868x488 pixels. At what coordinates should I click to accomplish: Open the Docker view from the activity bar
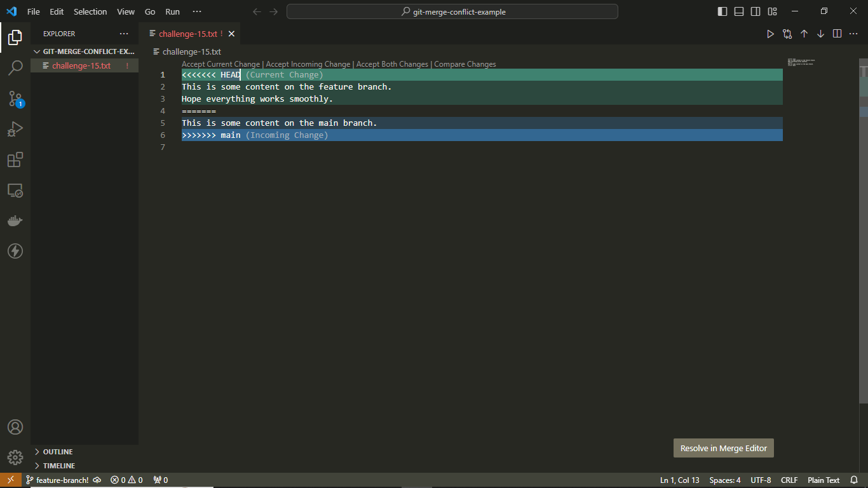(15, 220)
